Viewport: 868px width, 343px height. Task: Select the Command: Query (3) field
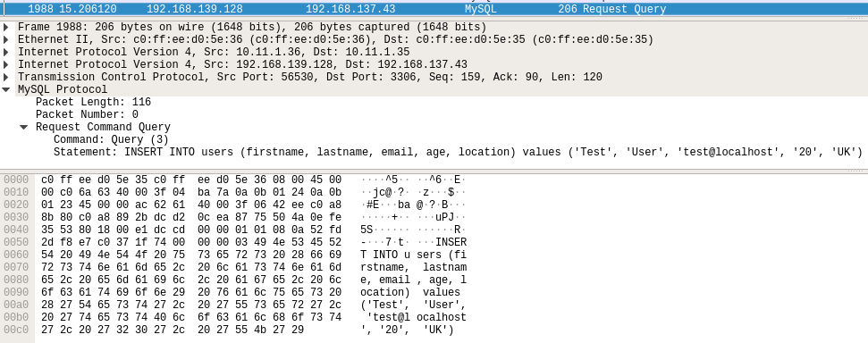click(111, 139)
